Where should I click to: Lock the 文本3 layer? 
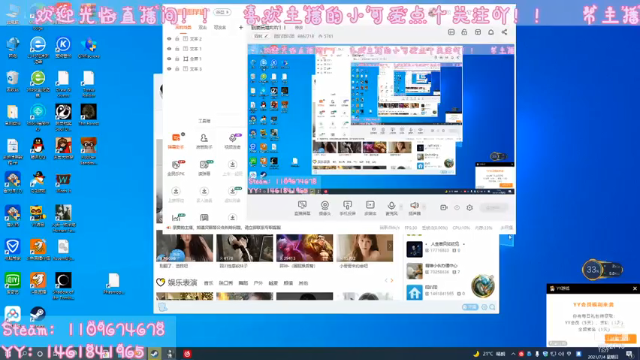pyautogui.click(x=177, y=69)
